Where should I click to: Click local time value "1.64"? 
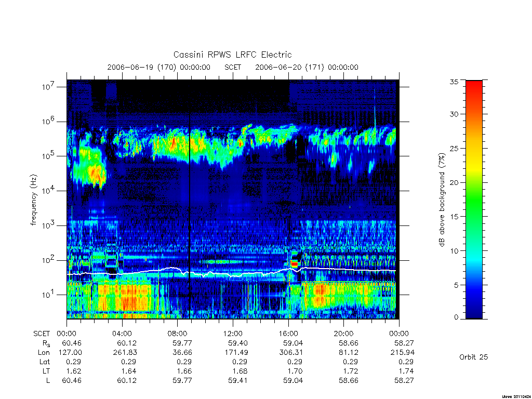tap(129, 371)
